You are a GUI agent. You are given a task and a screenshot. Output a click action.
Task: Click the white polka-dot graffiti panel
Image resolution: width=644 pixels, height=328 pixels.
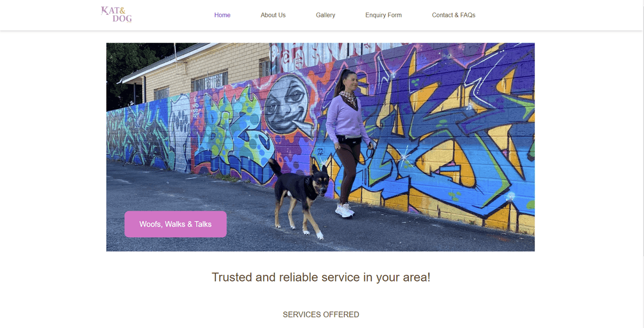click(180, 131)
